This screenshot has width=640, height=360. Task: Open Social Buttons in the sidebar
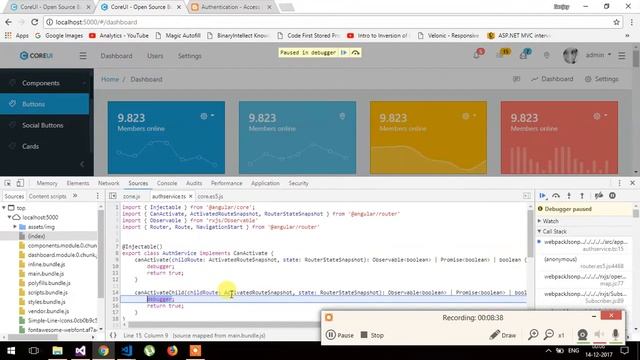coord(44,125)
